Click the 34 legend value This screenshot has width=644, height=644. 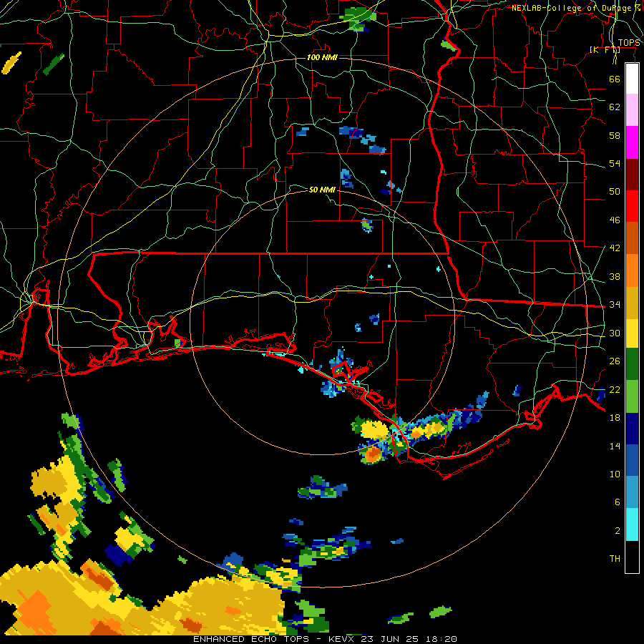(x=615, y=304)
